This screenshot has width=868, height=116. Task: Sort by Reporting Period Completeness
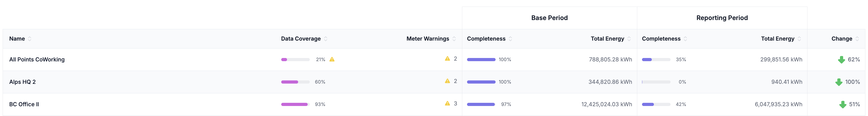point(685,39)
